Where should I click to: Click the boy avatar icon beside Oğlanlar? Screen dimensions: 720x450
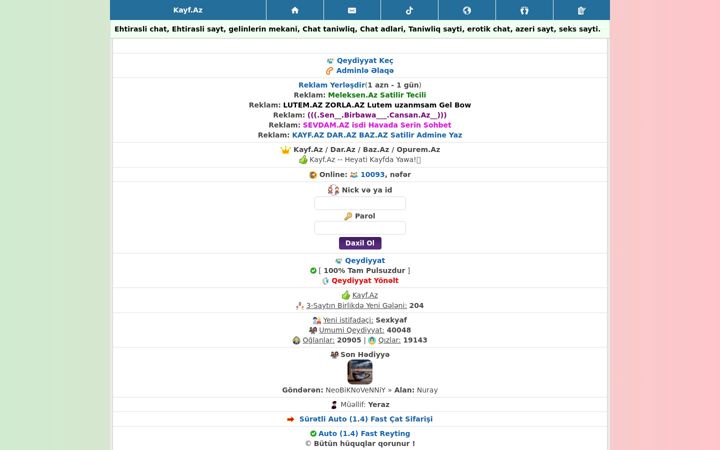297,340
